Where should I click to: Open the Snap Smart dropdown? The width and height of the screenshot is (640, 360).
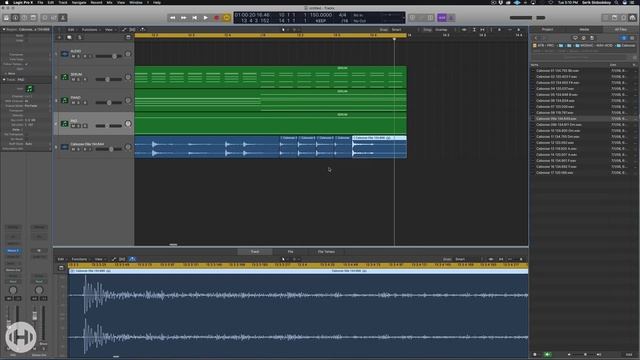click(398, 30)
